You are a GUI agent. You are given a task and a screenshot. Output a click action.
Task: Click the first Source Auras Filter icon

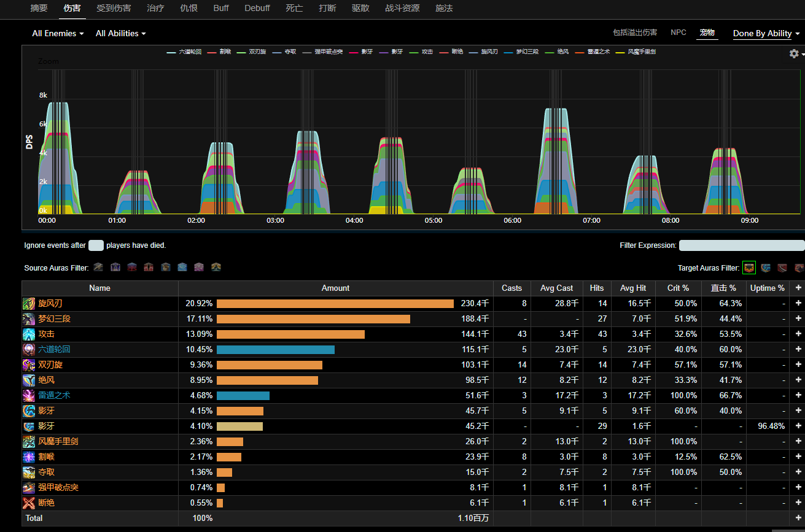point(98,267)
